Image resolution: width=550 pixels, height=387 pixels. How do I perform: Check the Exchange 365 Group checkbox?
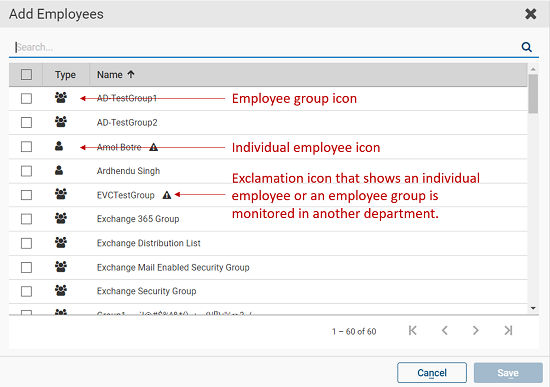pos(26,219)
